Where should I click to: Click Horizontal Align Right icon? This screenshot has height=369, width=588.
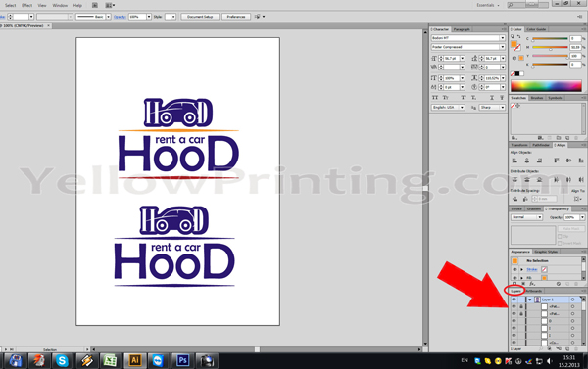pyautogui.click(x=539, y=161)
